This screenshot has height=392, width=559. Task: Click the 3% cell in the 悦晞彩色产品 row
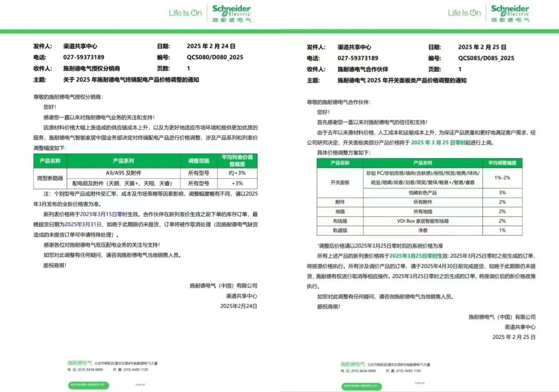point(502,192)
